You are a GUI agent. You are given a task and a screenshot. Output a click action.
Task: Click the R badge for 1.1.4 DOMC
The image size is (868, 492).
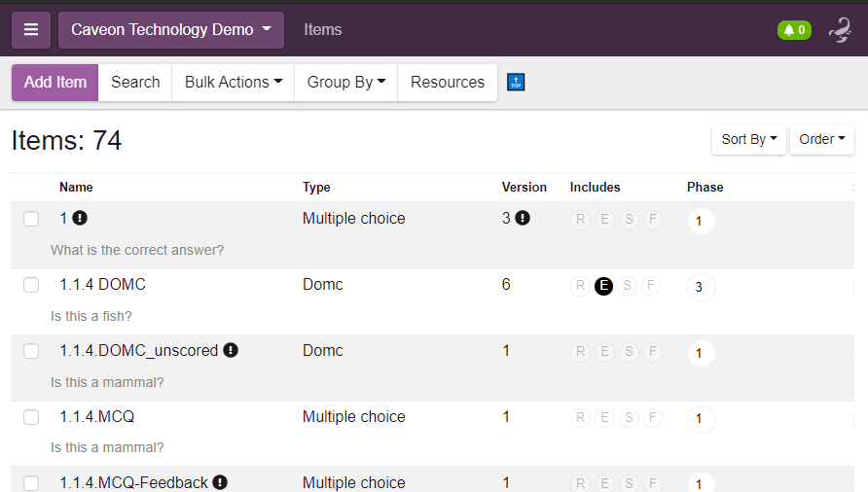(x=580, y=286)
